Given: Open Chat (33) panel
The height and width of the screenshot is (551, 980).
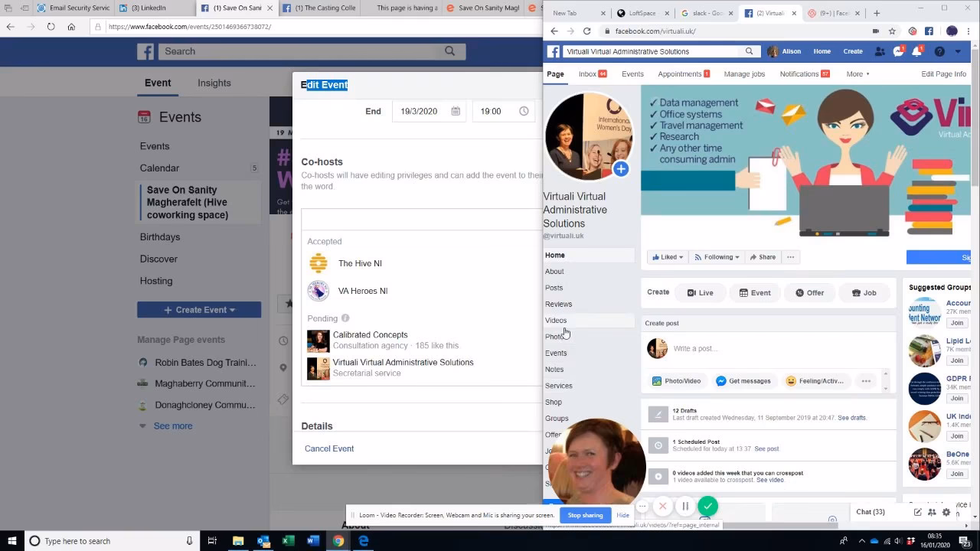Looking at the screenshot, I should [x=871, y=512].
